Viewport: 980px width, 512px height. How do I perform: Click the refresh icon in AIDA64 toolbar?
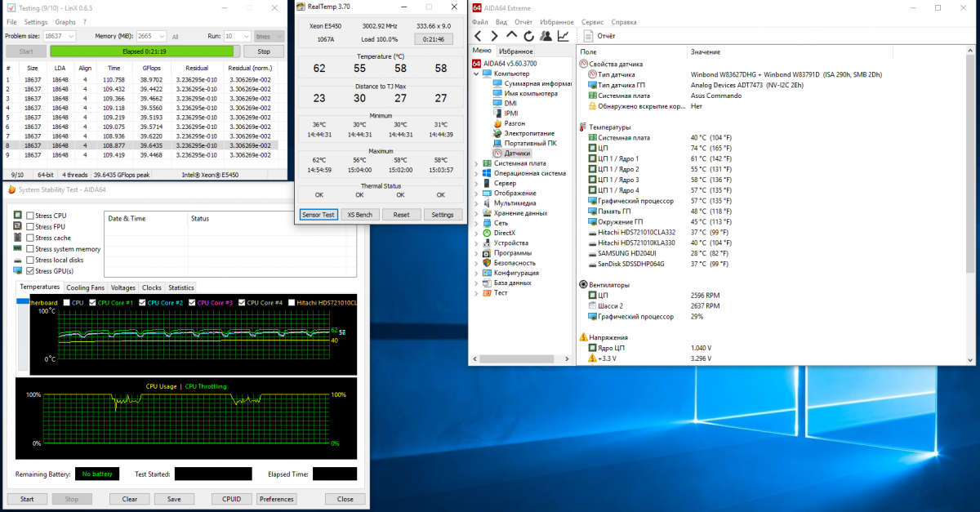[x=528, y=36]
